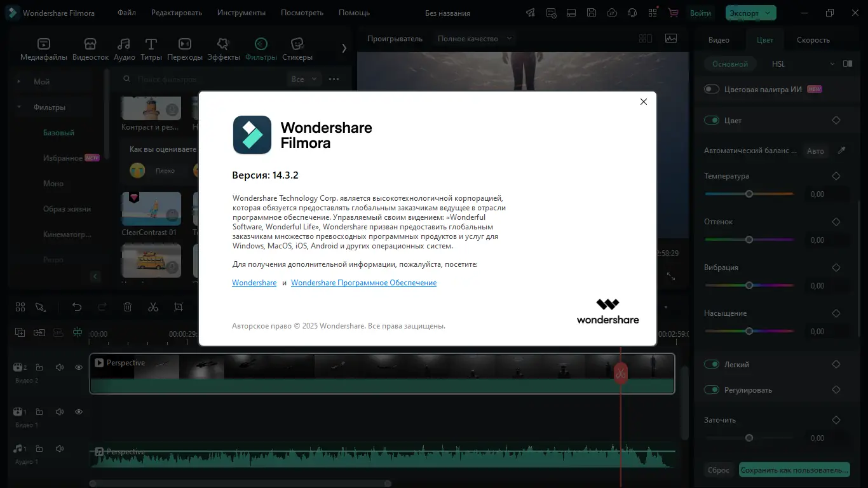Click the Насыщение slider handle
868x488 pixels.
pyautogui.click(x=749, y=331)
